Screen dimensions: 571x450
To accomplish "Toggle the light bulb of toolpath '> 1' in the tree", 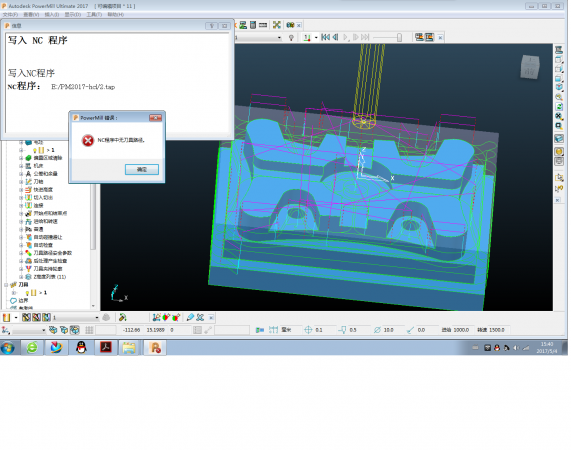I will click(35, 150).
